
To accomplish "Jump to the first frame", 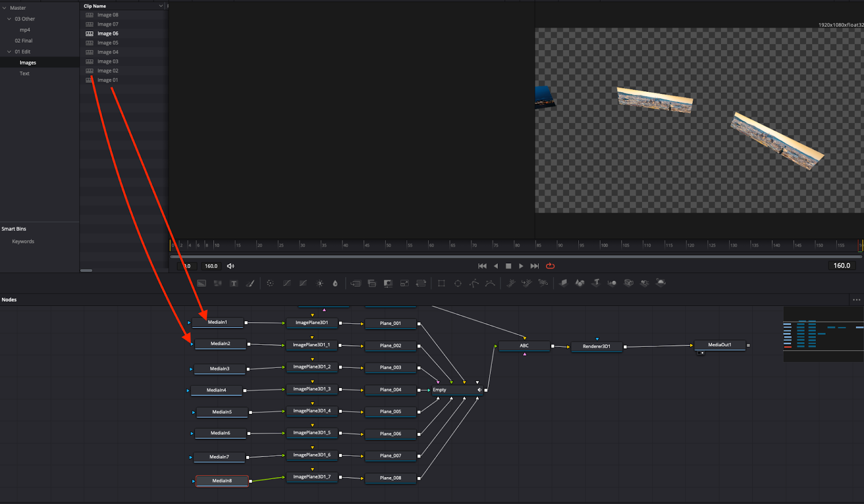I will coord(482,266).
